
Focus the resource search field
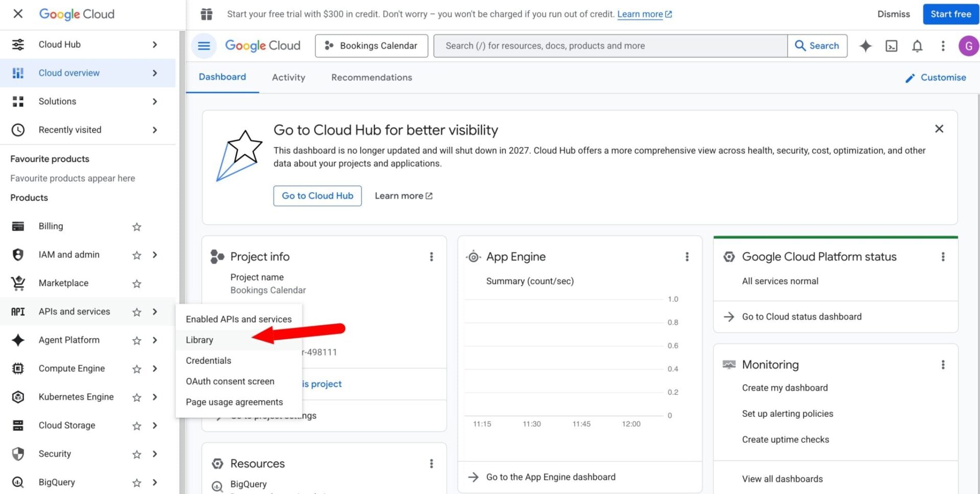610,46
